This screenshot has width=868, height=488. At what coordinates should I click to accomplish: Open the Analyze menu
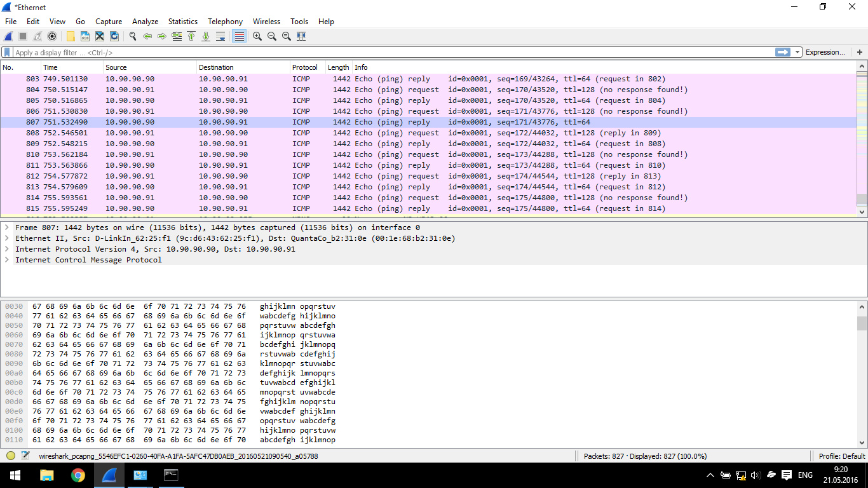(145, 22)
